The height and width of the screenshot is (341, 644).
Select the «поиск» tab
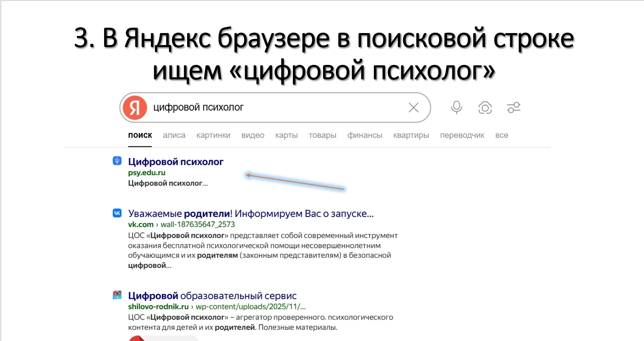pos(140,135)
